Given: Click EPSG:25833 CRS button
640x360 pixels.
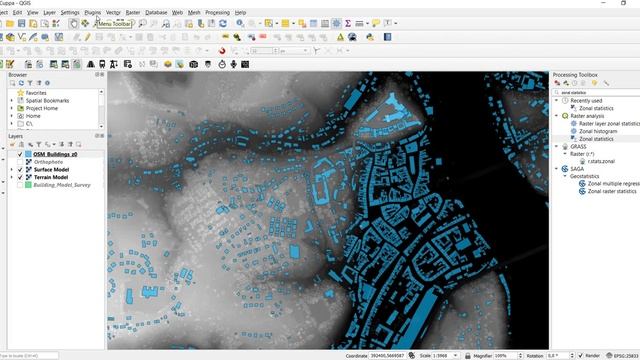Looking at the screenshot, I should coord(622,356).
